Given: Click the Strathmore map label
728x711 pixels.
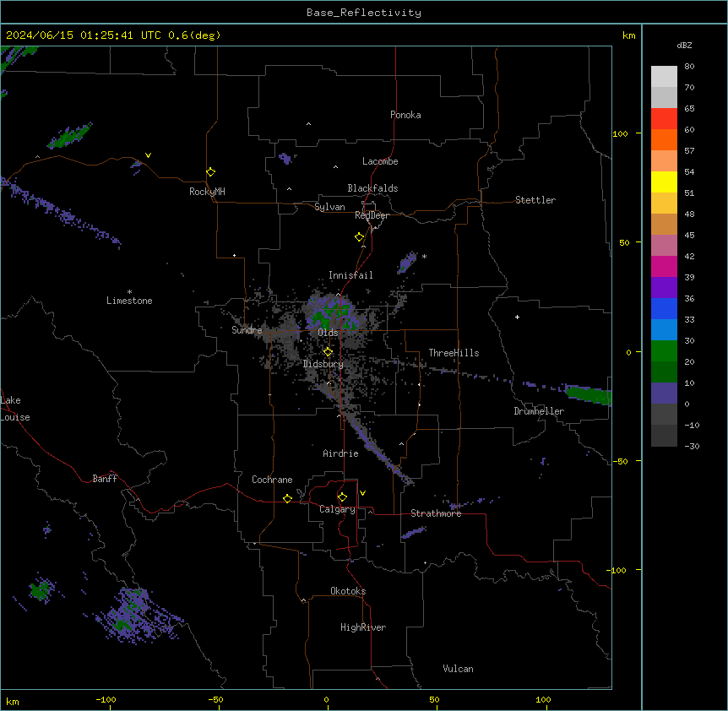Looking at the screenshot, I should pyautogui.click(x=436, y=513).
